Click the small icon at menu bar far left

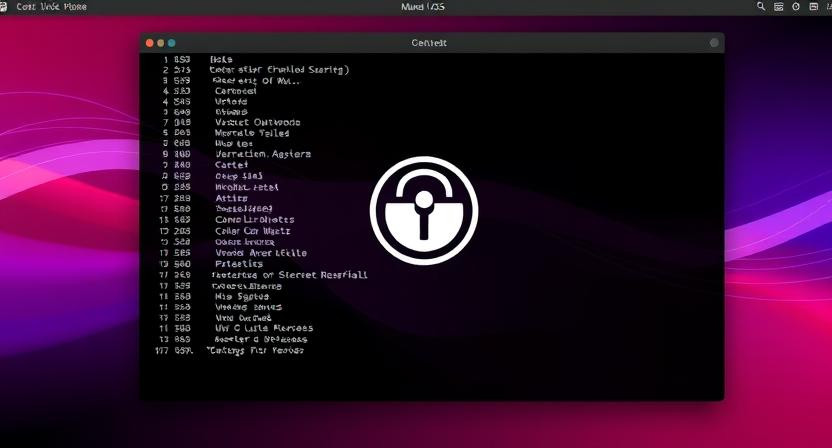(5, 7)
